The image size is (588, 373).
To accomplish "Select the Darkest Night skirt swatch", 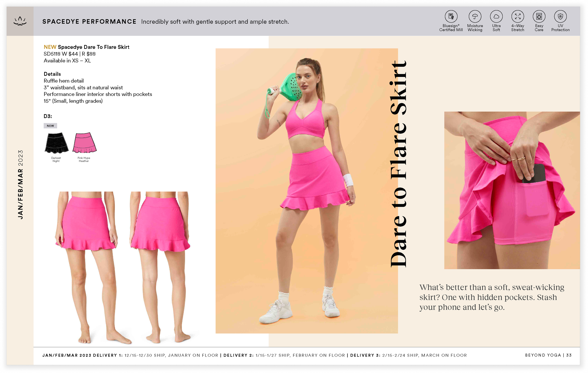I will coord(56,143).
